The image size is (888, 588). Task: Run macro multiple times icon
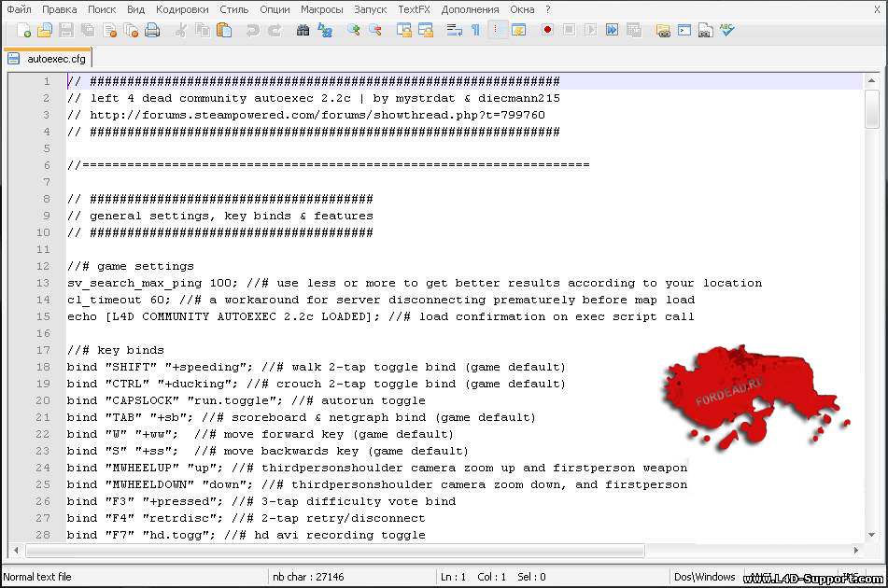coord(613,30)
